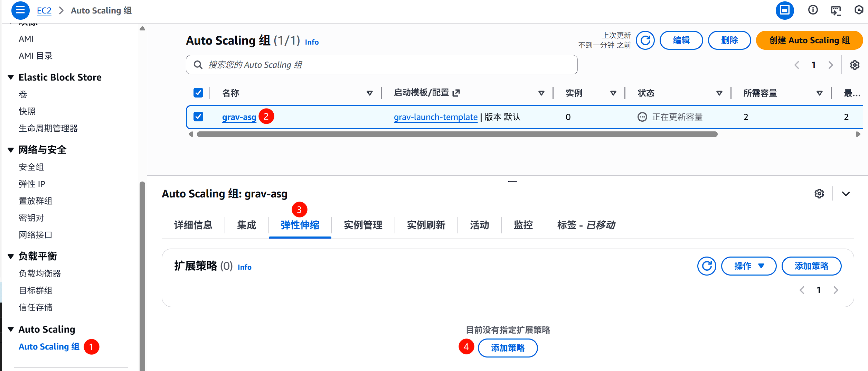Click 创建 Auto Scaling 组 button

(x=809, y=40)
